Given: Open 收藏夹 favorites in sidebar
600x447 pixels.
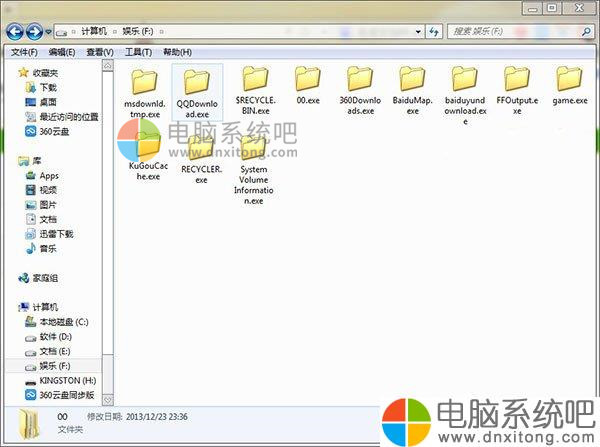Looking at the screenshot, I should pos(39,73).
